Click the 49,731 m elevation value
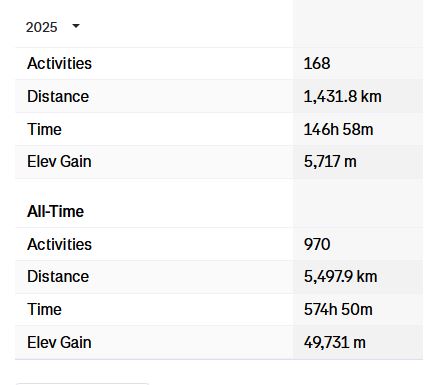 coord(335,342)
